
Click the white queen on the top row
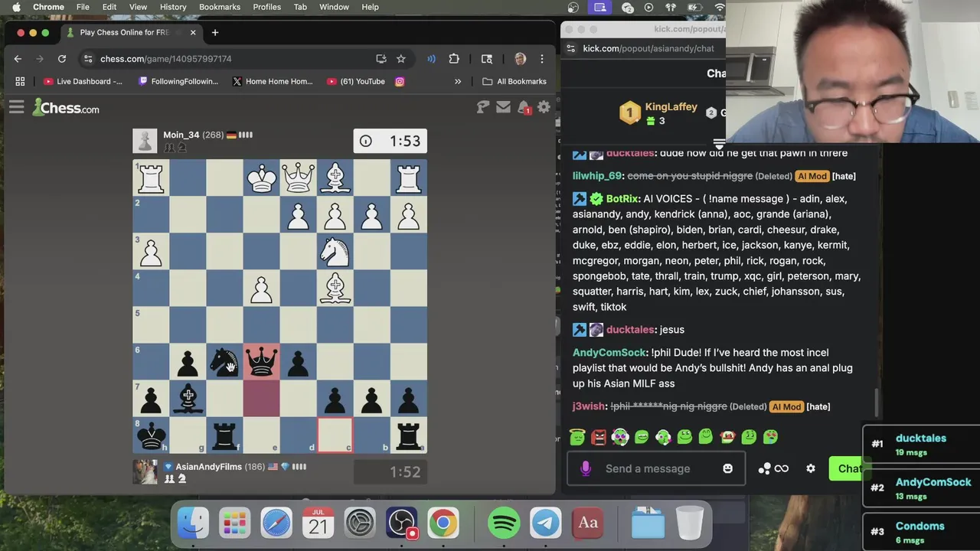click(x=298, y=178)
